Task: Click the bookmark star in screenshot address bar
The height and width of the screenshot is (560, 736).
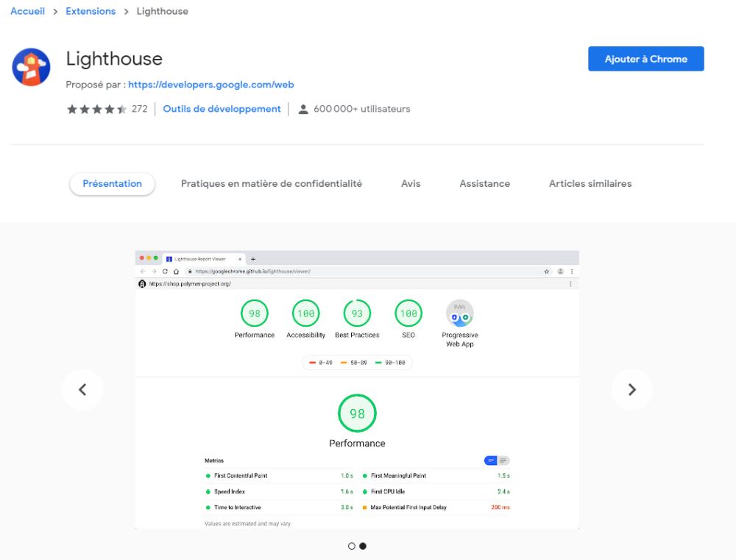Action: (x=546, y=272)
